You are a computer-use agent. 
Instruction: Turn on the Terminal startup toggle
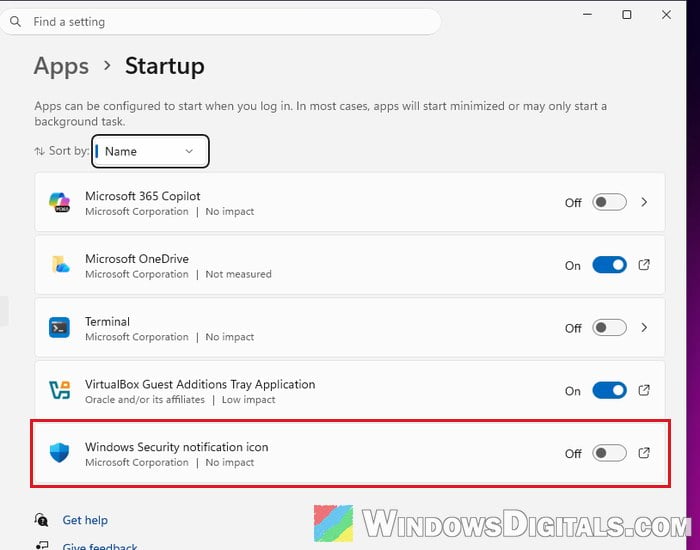pyautogui.click(x=609, y=328)
